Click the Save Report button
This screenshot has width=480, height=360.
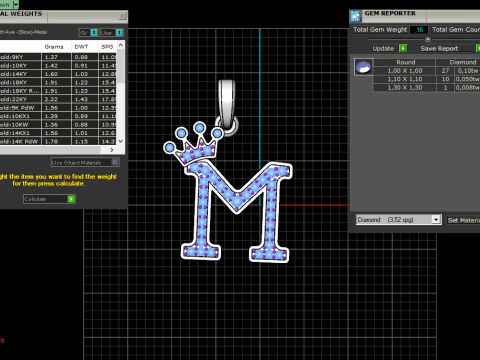[x=439, y=49]
